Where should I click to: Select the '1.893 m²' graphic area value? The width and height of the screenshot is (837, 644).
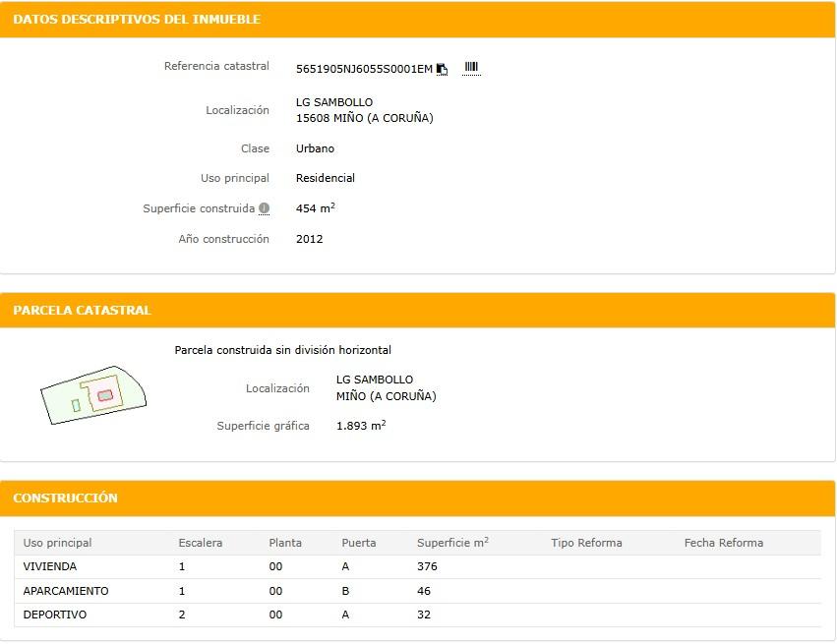[361, 426]
